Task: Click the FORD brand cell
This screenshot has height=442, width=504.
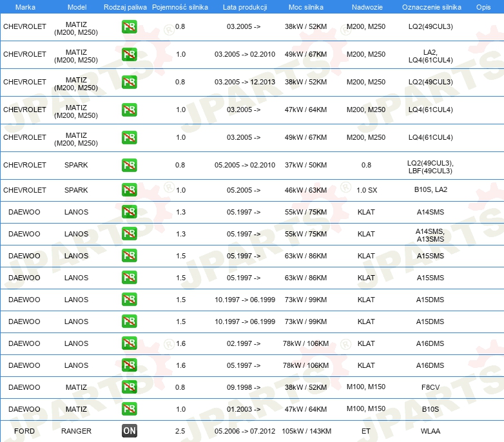Action: [x=24, y=431]
